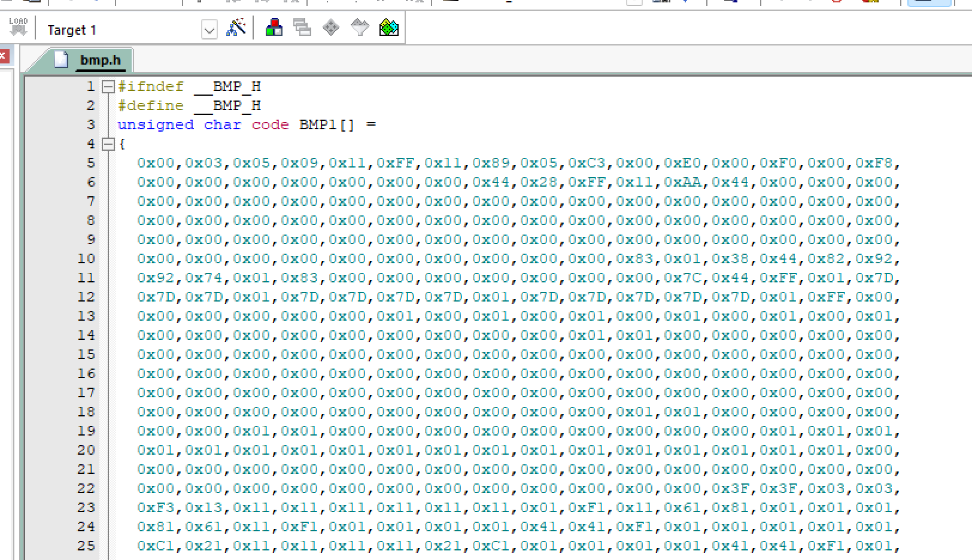Click the 0xC3 value on line 5
This screenshot has width=972, height=560.
click(587, 163)
